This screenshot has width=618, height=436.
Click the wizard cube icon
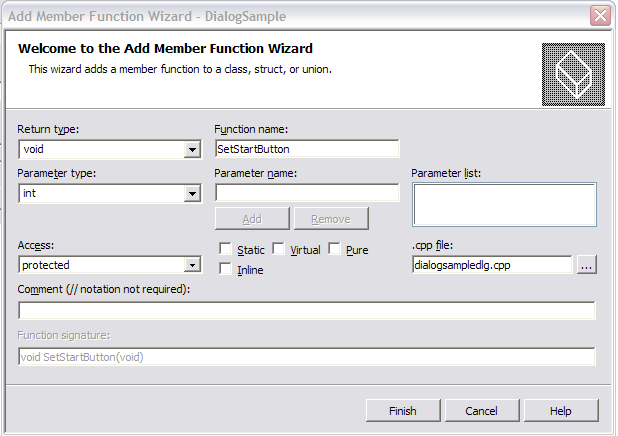(573, 75)
